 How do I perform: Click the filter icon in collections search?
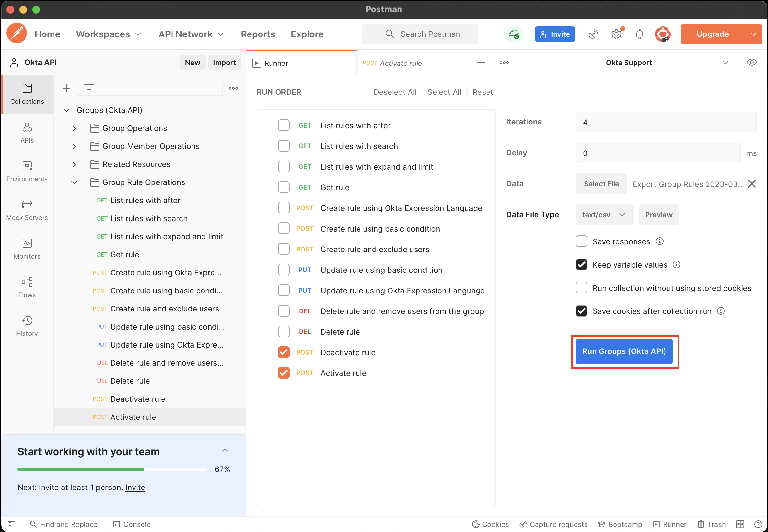[x=89, y=88]
